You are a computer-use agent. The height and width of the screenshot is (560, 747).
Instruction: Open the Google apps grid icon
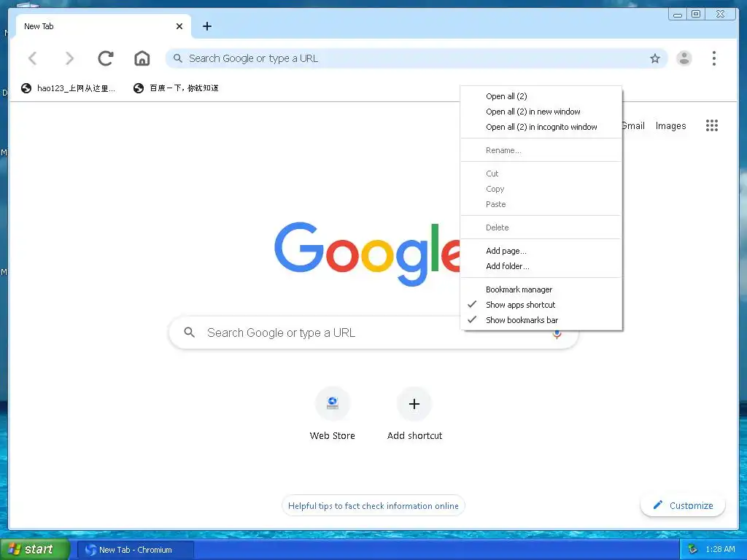point(712,125)
